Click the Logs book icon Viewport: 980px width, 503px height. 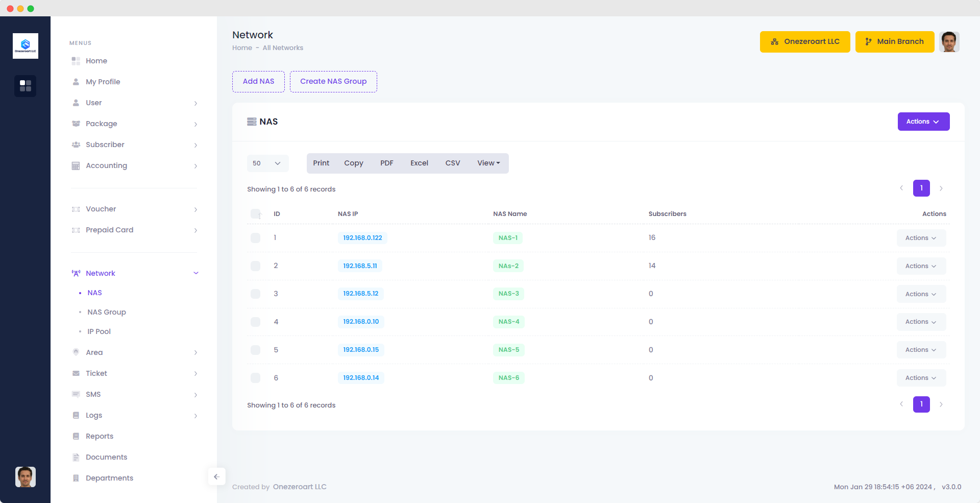pos(76,415)
